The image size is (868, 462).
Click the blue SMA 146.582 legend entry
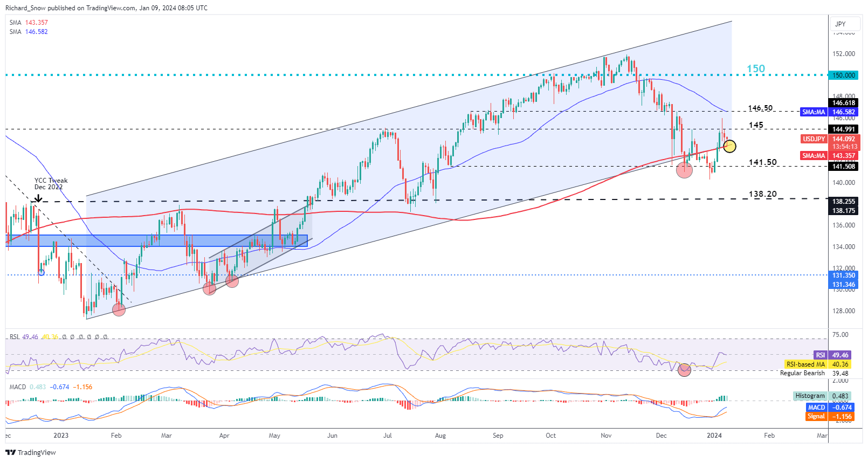pos(29,32)
